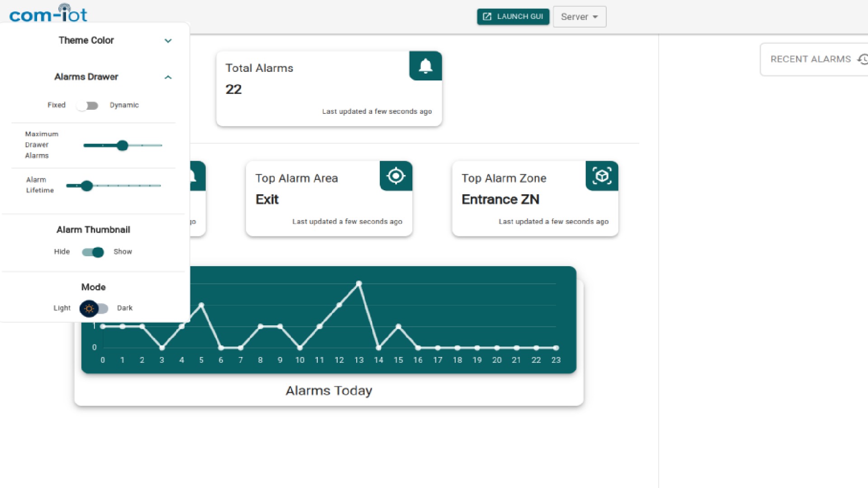Click the Top Alarm Zone cube icon
This screenshot has height=488, width=868.
(602, 176)
